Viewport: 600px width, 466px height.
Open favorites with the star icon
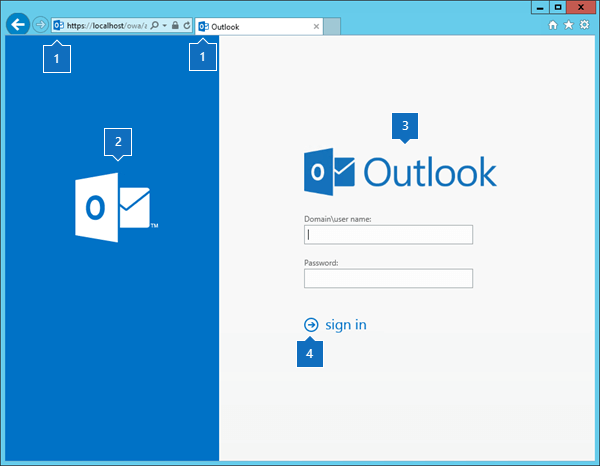[569, 25]
